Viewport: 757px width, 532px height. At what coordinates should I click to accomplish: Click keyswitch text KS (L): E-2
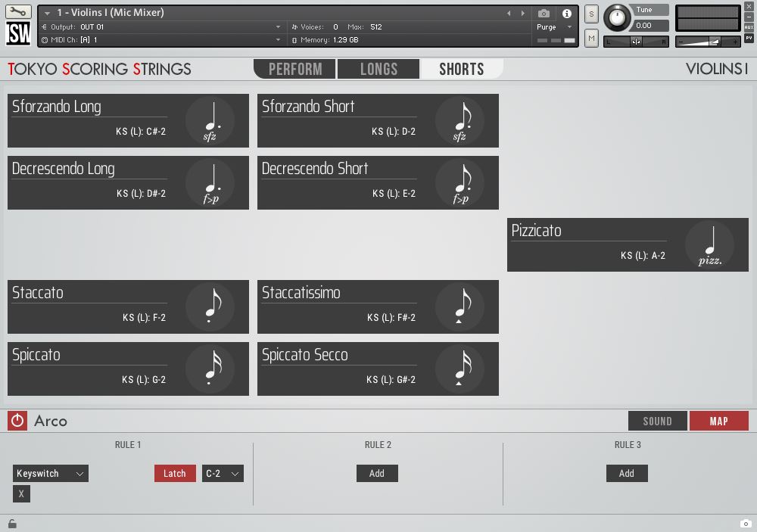(x=394, y=194)
